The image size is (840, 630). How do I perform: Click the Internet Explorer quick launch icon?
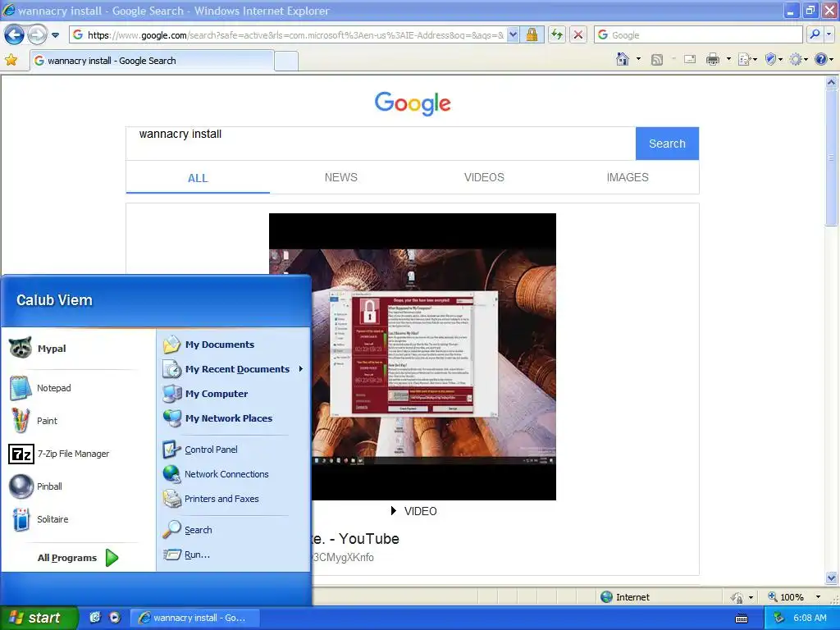tap(95, 618)
